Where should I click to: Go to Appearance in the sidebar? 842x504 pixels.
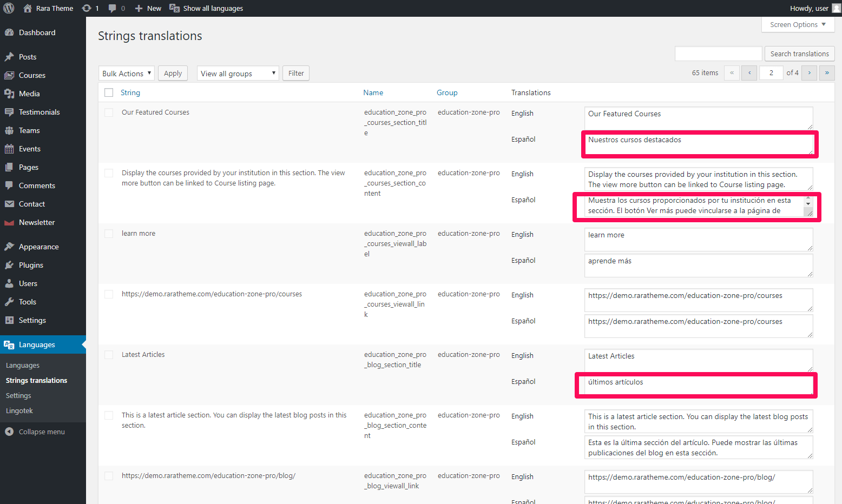point(38,247)
